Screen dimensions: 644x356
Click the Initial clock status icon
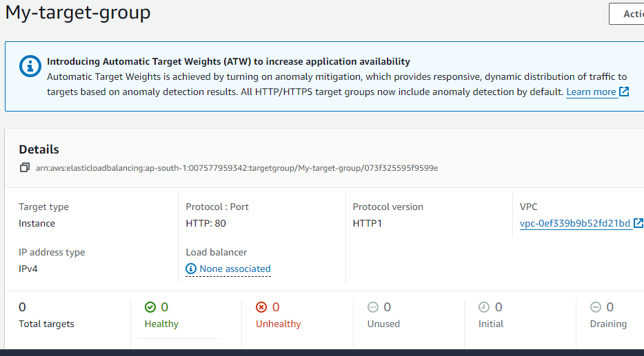pos(484,307)
